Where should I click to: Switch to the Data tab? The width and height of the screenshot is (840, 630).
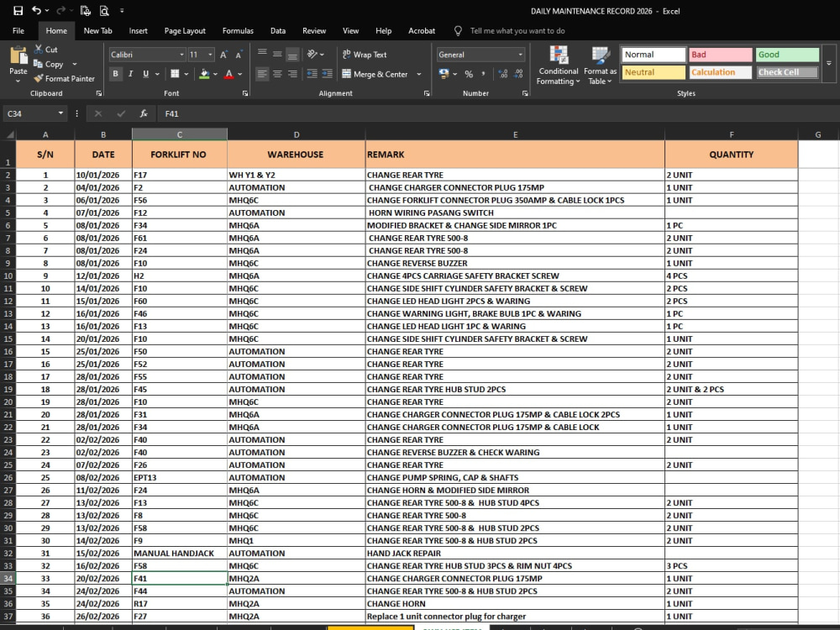coord(277,31)
